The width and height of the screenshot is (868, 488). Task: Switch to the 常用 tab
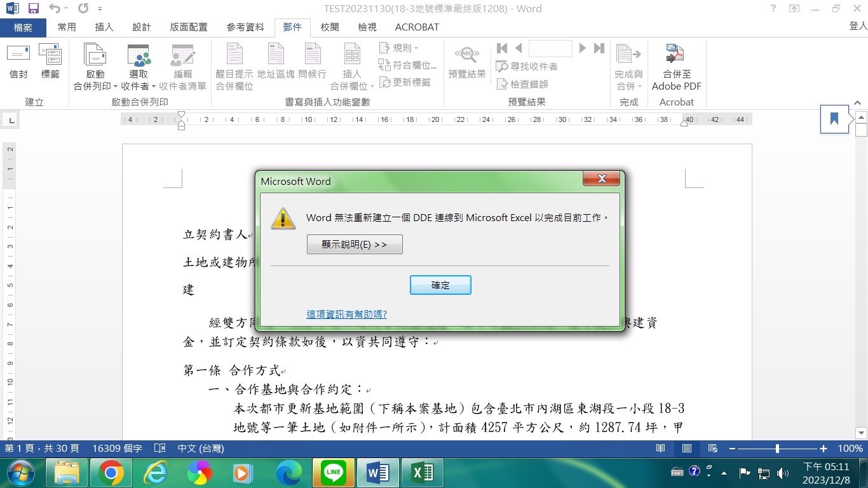(67, 27)
